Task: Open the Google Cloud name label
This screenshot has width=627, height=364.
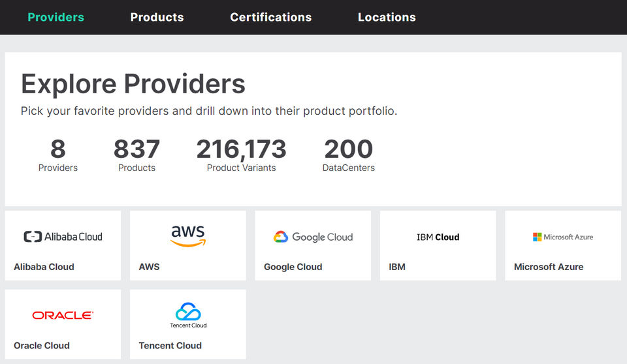Action: [293, 267]
